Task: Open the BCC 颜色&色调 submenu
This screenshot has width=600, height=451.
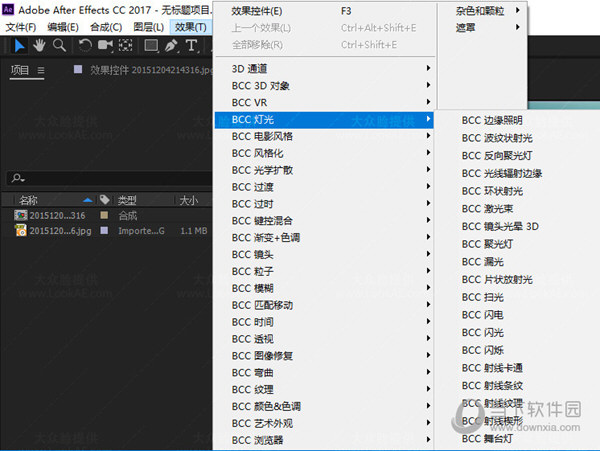Action: click(324, 406)
